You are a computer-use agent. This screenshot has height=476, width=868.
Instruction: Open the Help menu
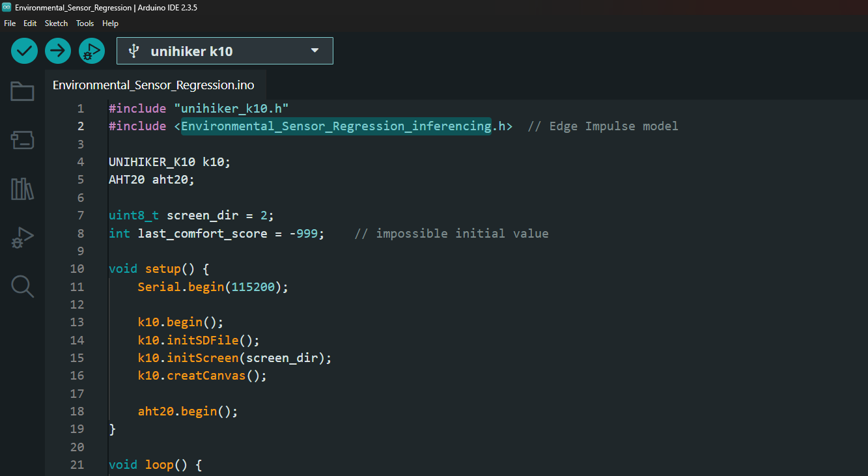coord(111,23)
